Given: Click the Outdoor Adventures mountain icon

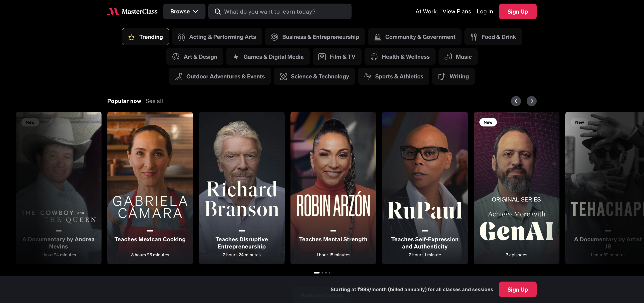Looking at the screenshot, I should [178, 76].
